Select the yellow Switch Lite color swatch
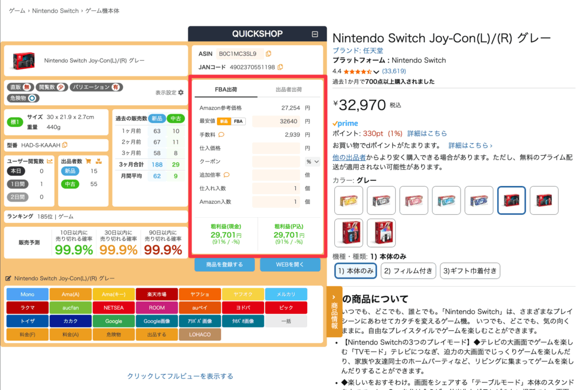 click(x=349, y=200)
